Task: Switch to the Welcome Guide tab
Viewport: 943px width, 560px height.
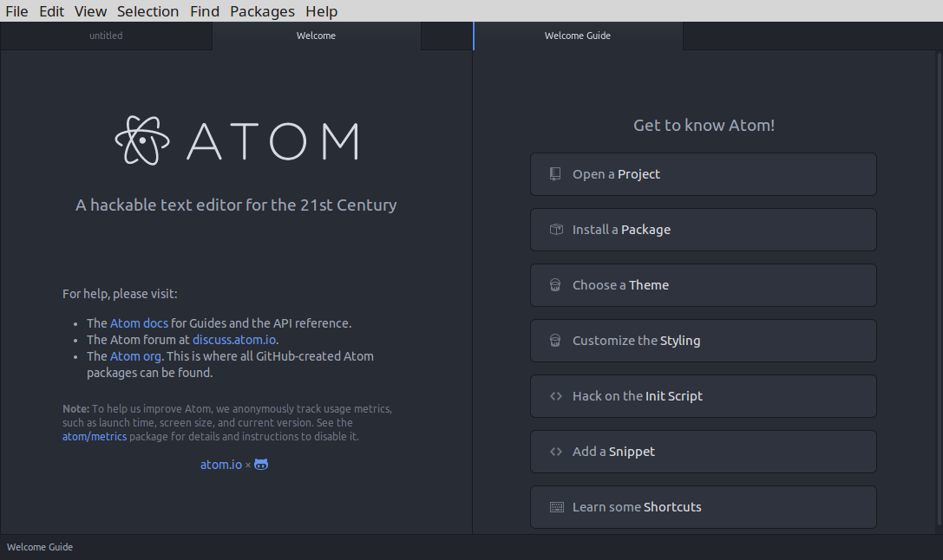Action: click(578, 36)
